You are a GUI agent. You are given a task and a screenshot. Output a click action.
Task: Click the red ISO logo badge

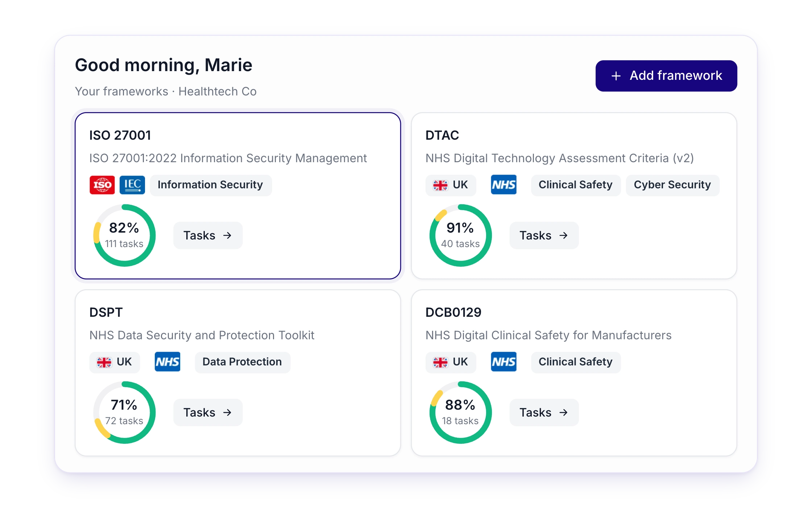(x=102, y=185)
